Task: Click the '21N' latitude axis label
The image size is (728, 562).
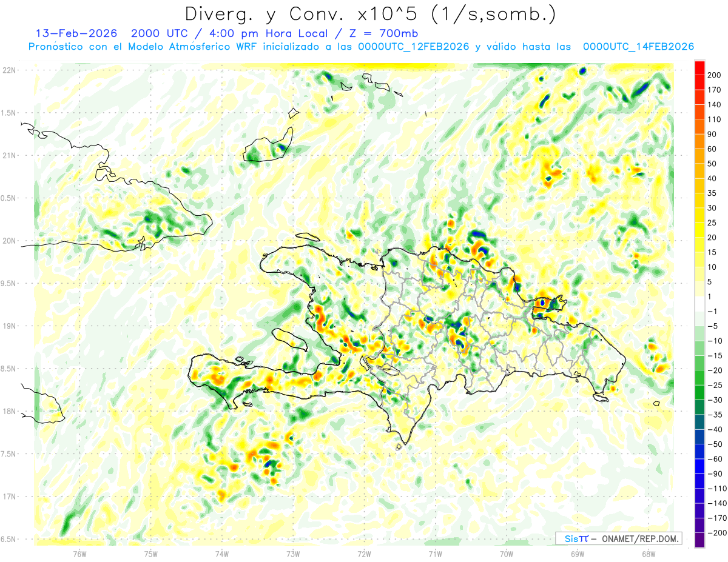Action: click(x=9, y=155)
